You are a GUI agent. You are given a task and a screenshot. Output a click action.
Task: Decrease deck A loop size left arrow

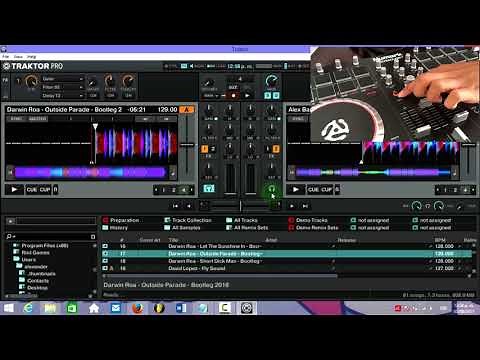[x=156, y=190]
